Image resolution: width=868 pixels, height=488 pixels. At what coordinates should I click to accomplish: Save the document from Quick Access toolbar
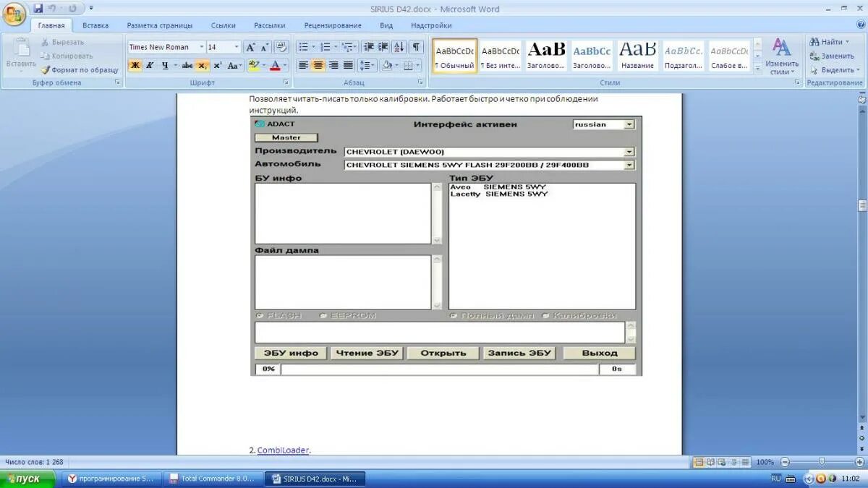pos(38,9)
